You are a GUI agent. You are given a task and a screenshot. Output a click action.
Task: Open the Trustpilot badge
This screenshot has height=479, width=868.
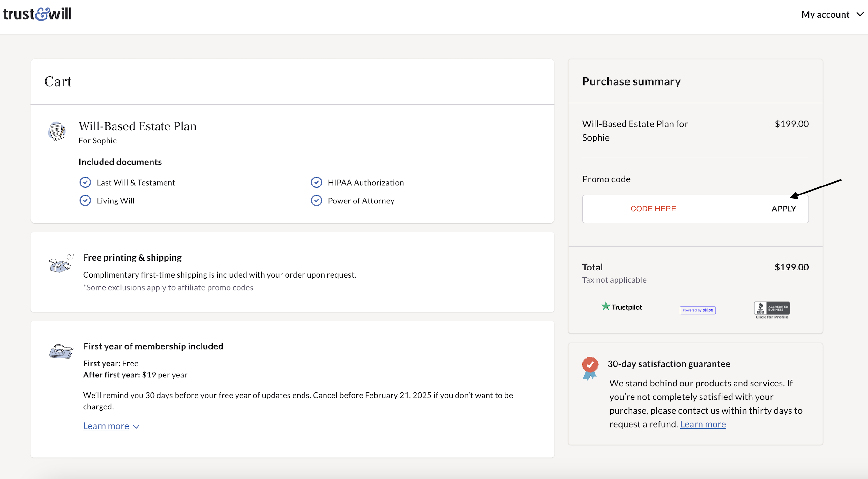(x=622, y=307)
